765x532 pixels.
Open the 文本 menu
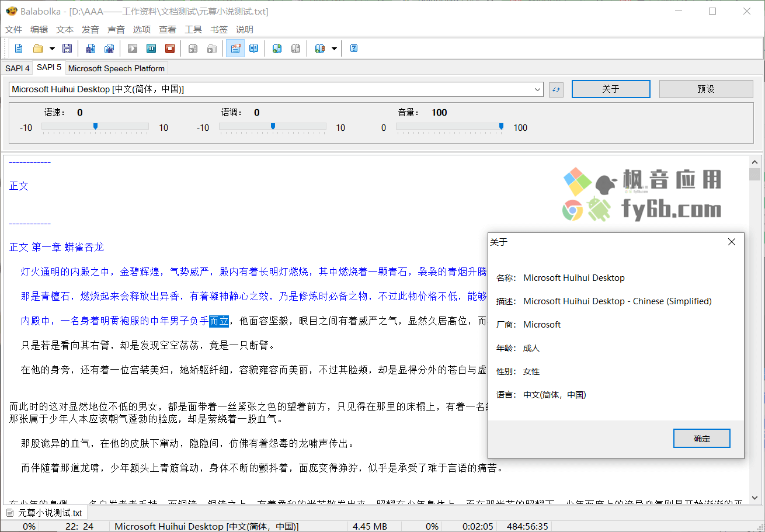pyautogui.click(x=65, y=29)
